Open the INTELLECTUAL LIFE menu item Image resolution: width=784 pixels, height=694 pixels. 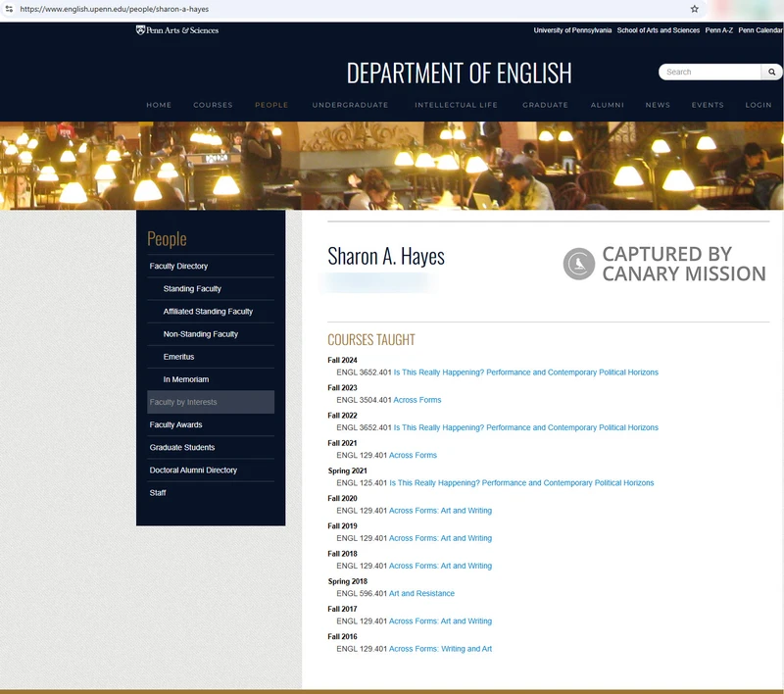pyautogui.click(x=456, y=105)
